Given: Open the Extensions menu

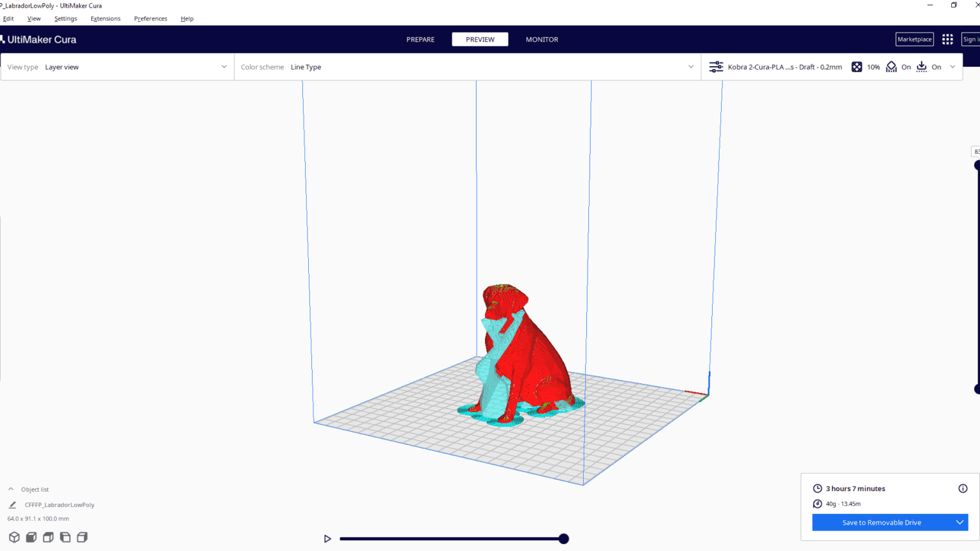Looking at the screenshot, I should coord(105,18).
